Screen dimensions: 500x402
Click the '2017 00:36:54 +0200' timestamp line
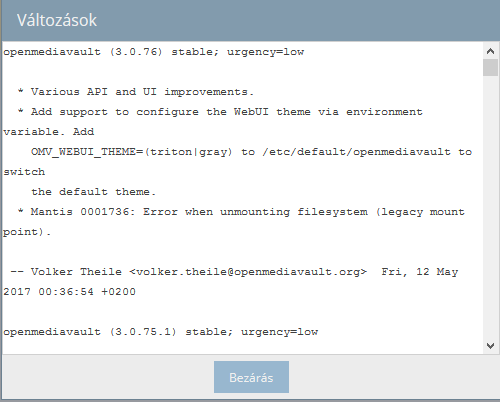(x=70, y=292)
